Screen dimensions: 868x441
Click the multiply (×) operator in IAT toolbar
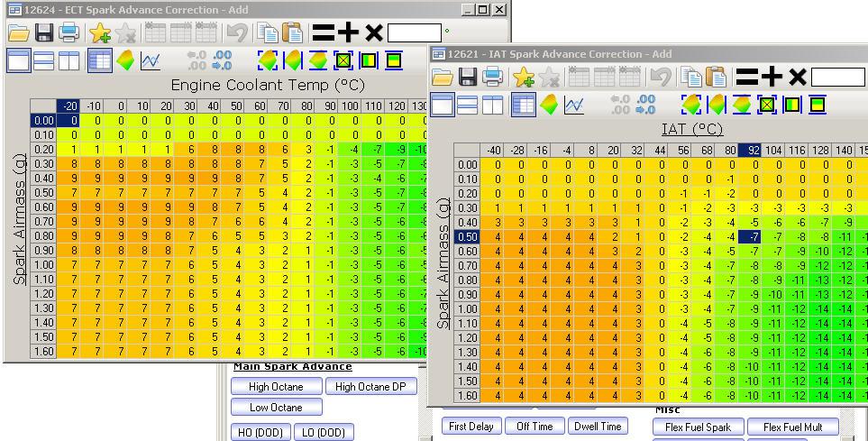pyautogui.click(x=797, y=77)
